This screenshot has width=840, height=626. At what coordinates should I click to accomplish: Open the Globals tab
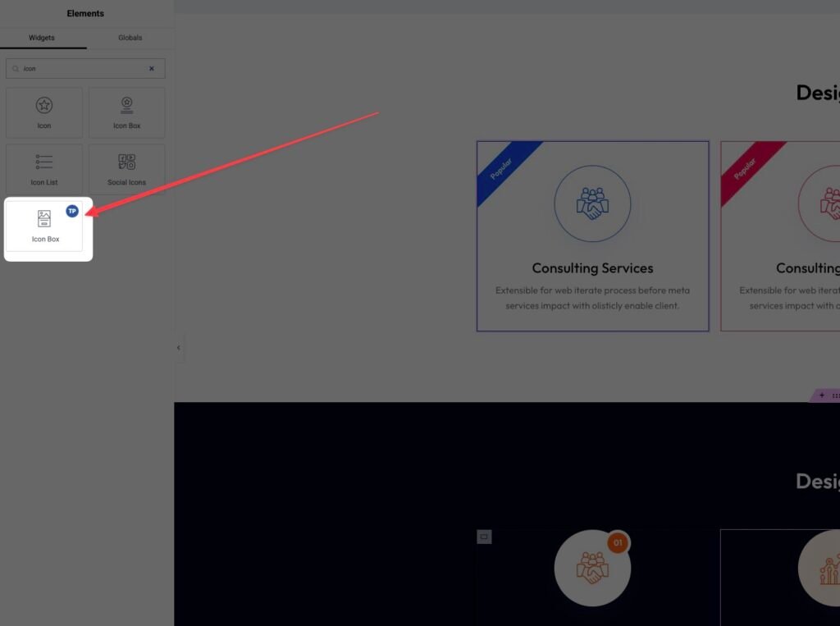pyautogui.click(x=130, y=38)
